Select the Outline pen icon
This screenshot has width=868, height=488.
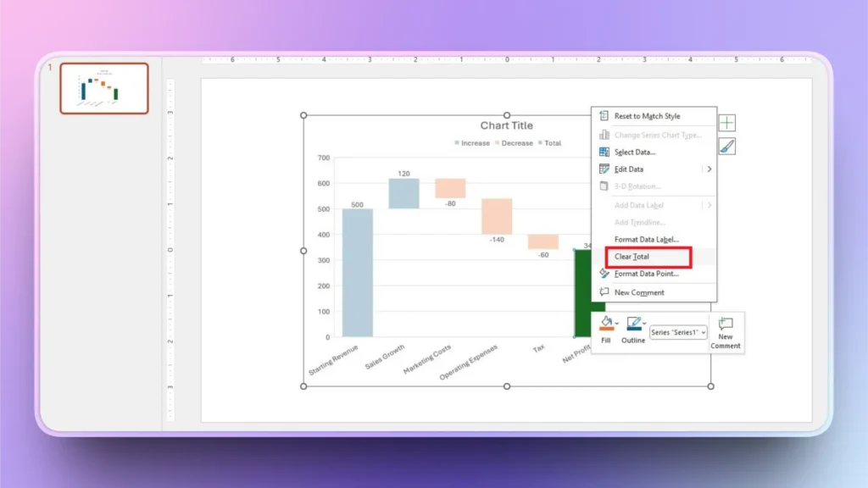click(634, 321)
